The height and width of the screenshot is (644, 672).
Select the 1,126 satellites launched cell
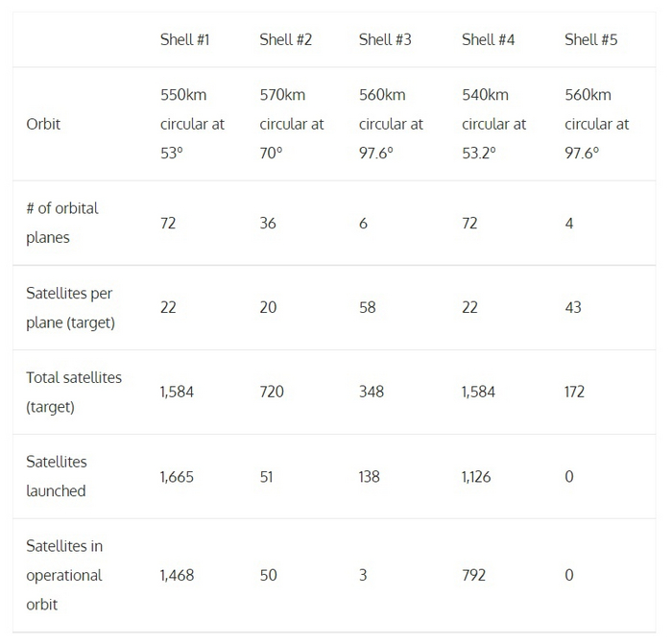click(x=476, y=476)
